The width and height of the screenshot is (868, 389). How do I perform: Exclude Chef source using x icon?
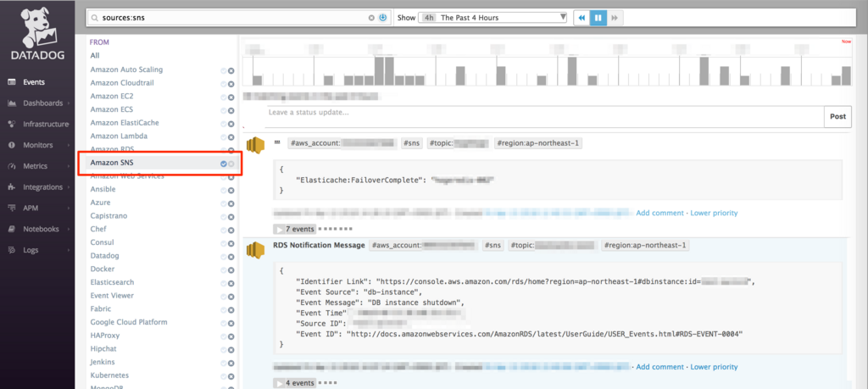231,231
